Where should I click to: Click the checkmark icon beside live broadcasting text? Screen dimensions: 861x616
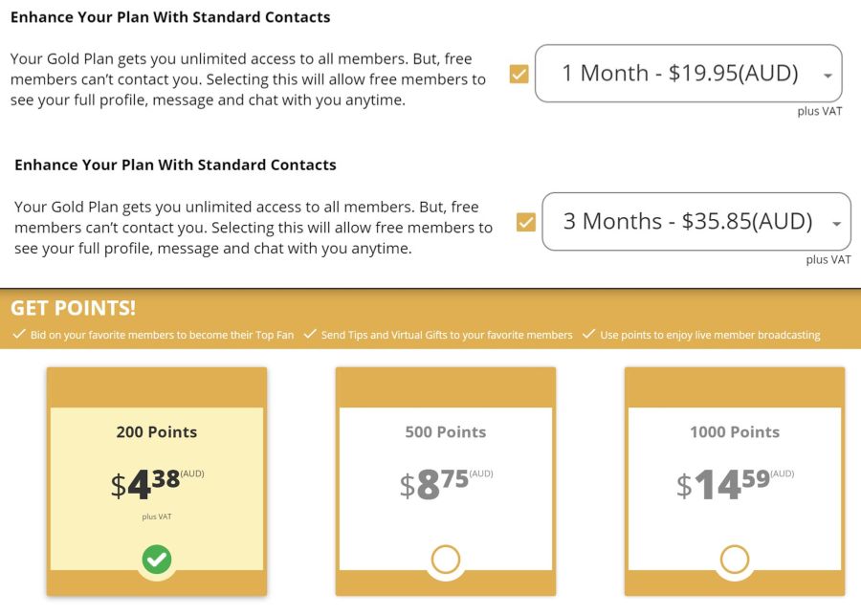point(588,334)
